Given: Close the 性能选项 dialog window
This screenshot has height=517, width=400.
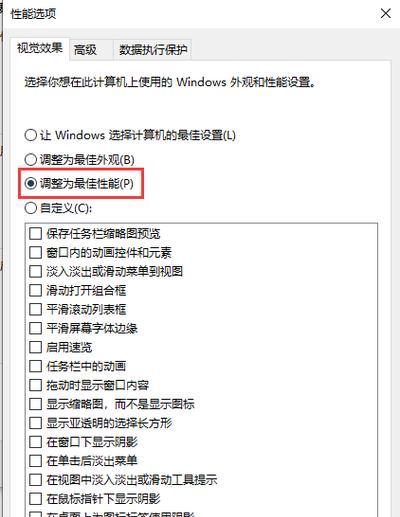Looking at the screenshot, I should coord(386,14).
